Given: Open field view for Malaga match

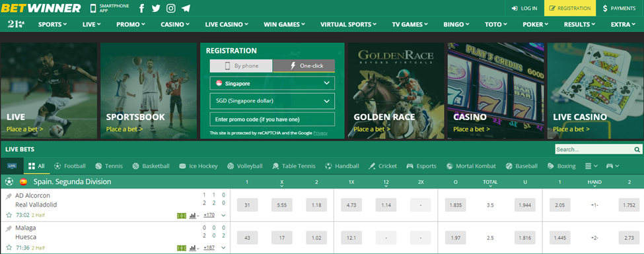Looking at the screenshot, I should coord(181,248).
